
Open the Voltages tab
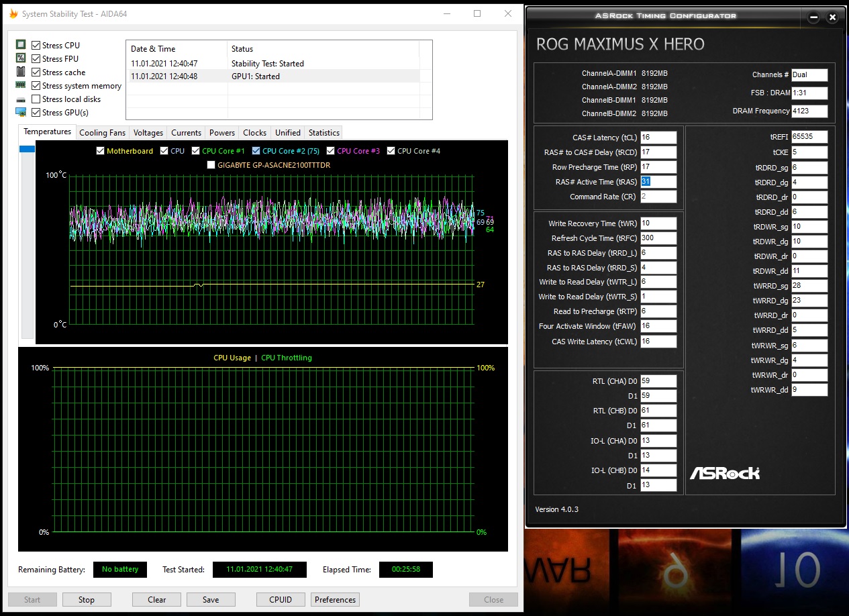point(148,133)
